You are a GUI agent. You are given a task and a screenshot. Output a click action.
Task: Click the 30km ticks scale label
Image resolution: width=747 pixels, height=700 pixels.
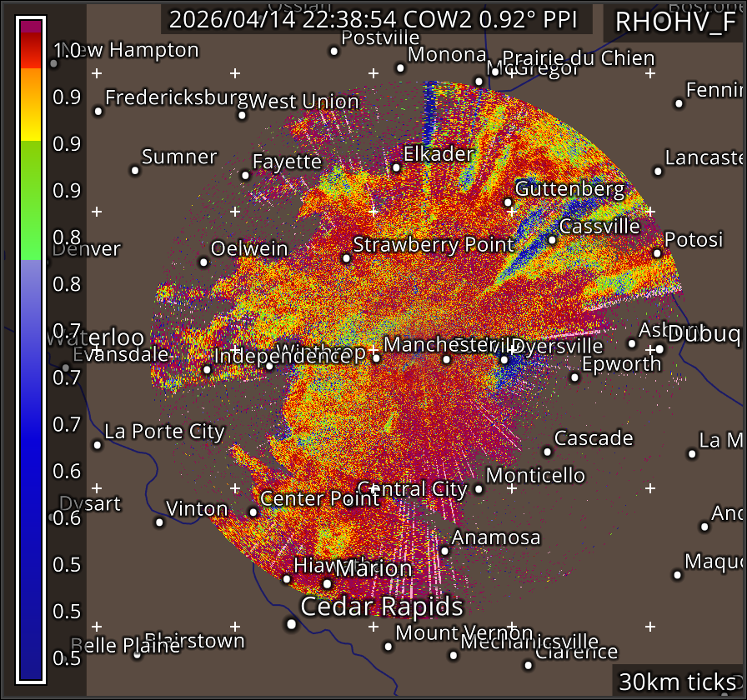point(677,682)
